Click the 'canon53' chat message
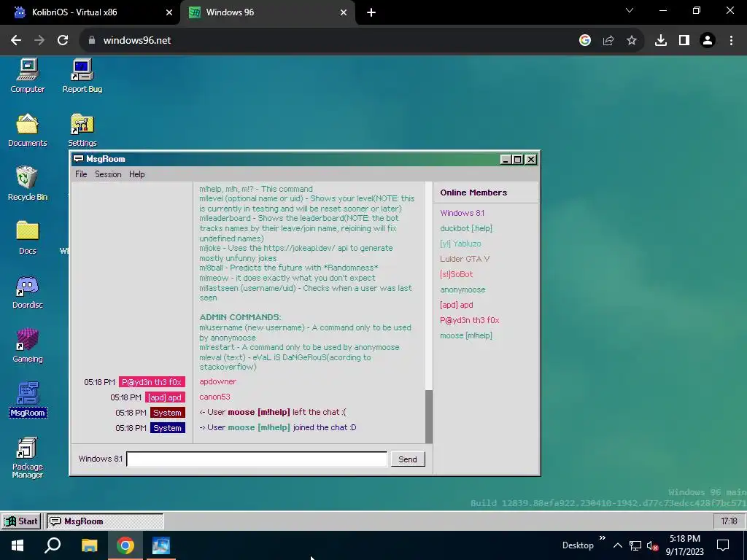 click(214, 397)
